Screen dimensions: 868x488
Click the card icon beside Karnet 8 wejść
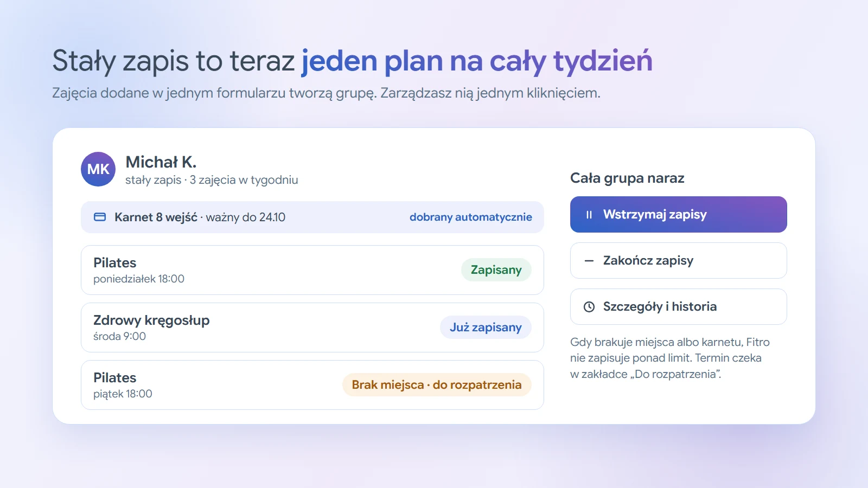100,217
